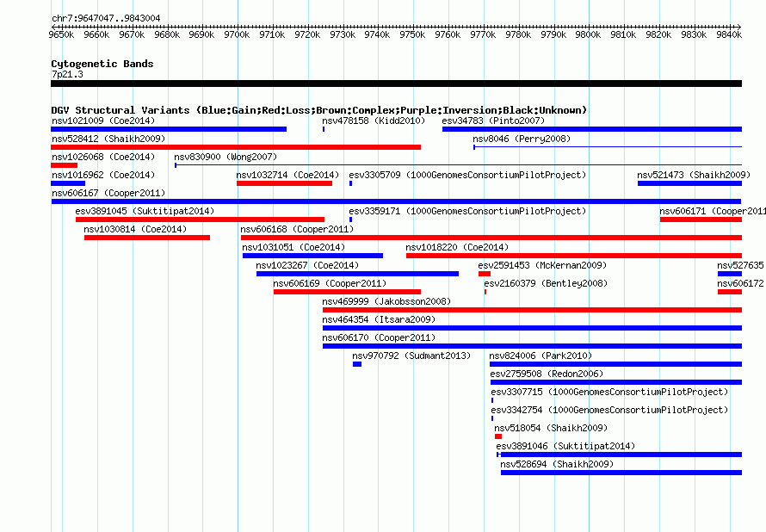The image size is (766, 532).
Task: Click the red bar under nsv606169
Action: point(348,292)
